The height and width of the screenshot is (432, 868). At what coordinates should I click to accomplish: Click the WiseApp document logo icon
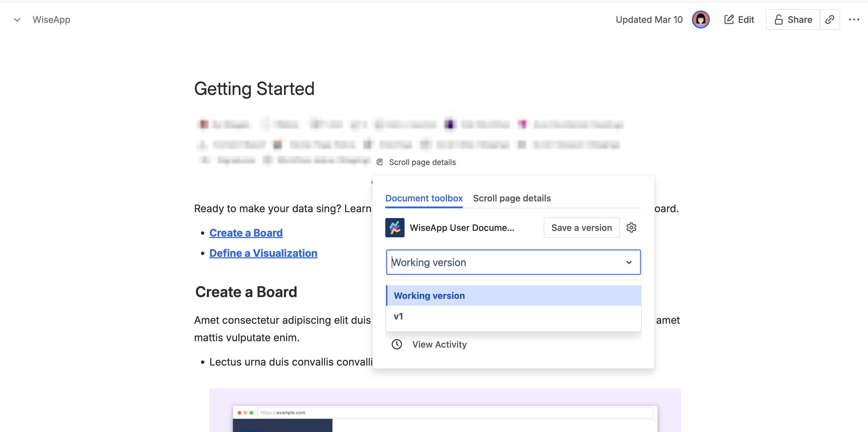(395, 228)
